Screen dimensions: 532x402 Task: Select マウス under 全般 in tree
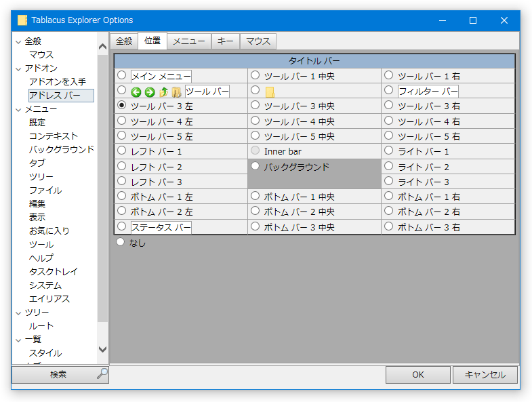(41, 55)
